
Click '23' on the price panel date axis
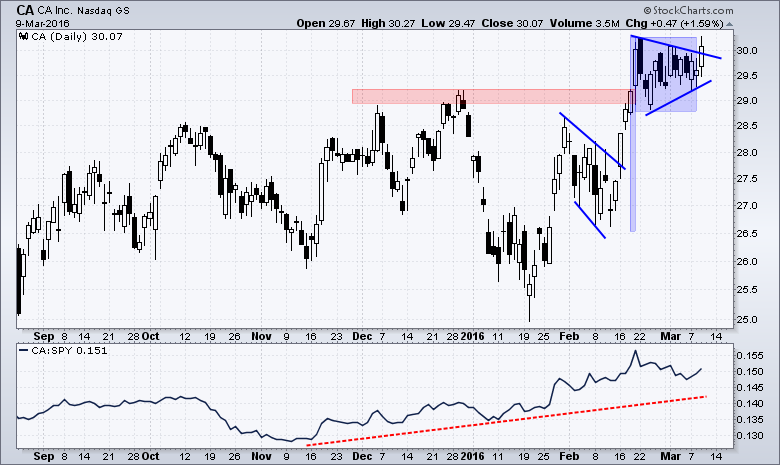336,337
